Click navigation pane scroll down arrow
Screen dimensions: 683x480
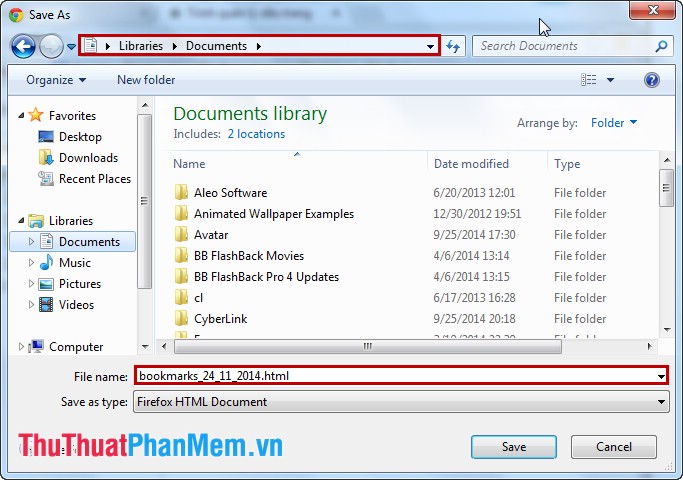(x=145, y=347)
